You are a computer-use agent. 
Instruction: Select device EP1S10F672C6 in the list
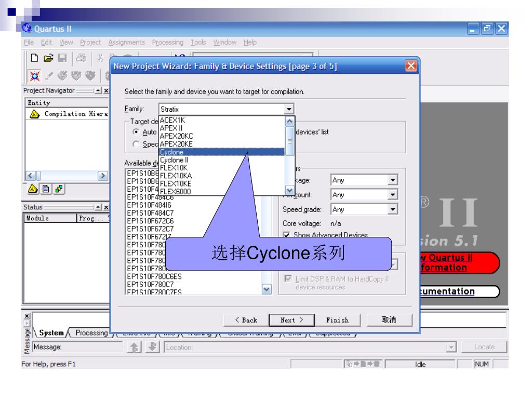150,221
